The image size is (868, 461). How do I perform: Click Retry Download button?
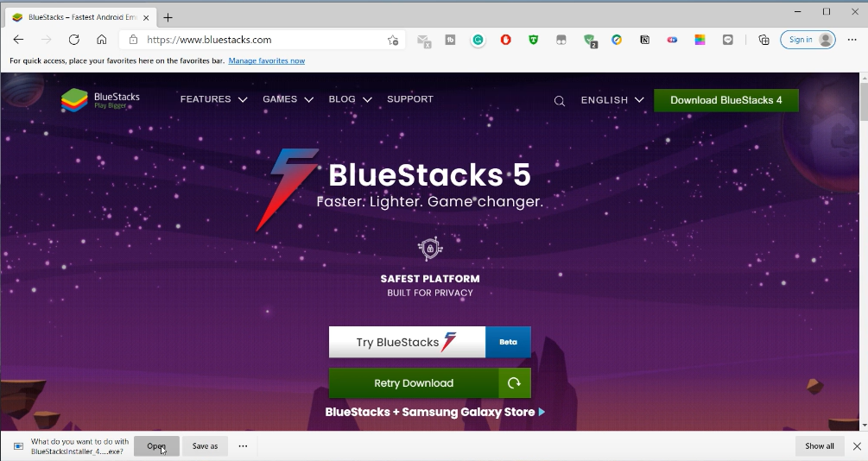[414, 383]
